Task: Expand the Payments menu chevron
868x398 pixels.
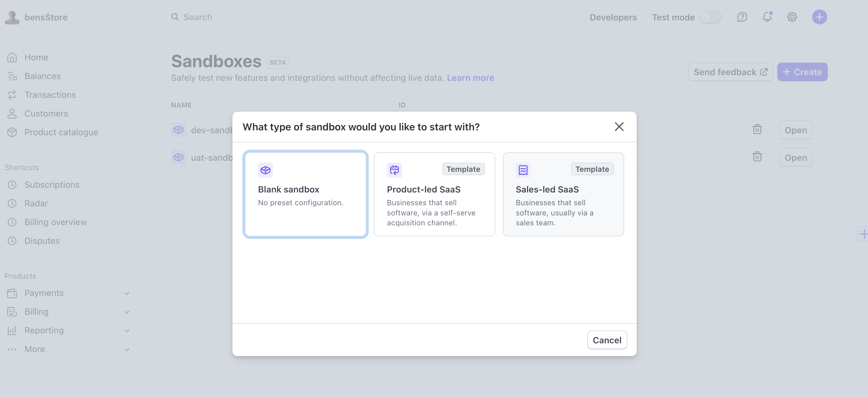Action: (127, 293)
